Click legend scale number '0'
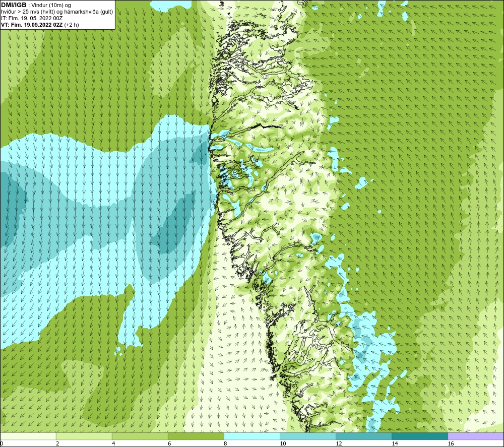The image size is (504, 447). (2, 444)
